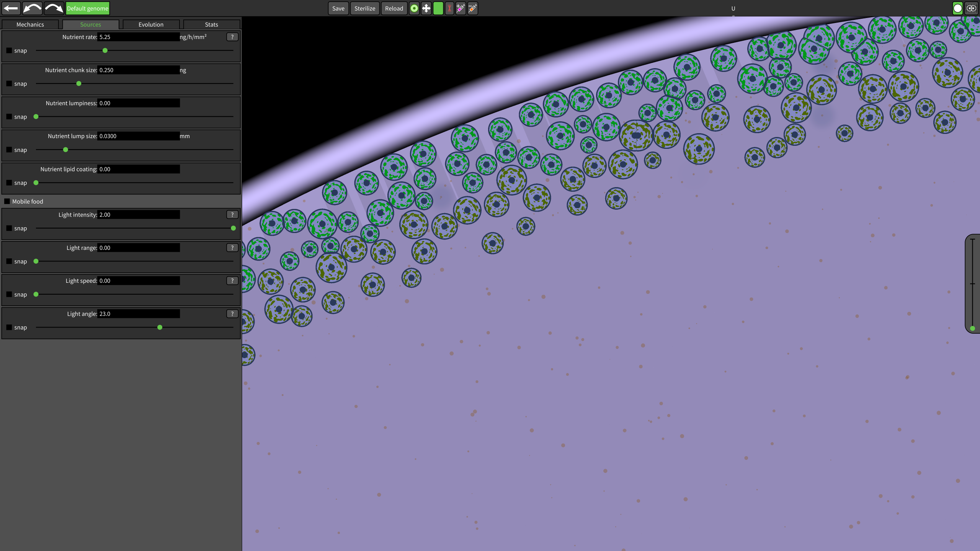The width and height of the screenshot is (980, 551).
Task: Undo the last action
Action: (33, 8)
